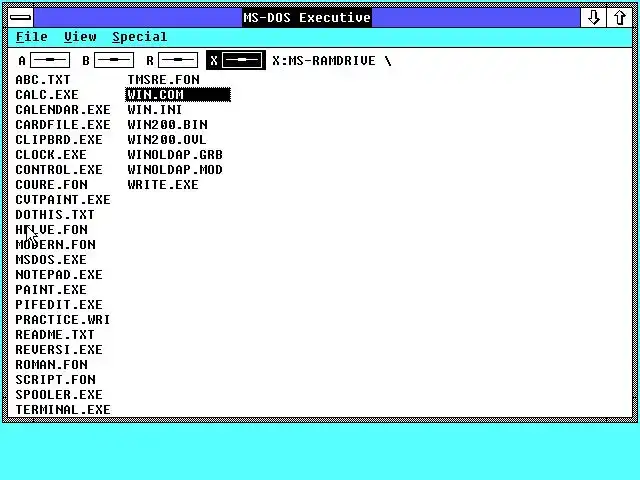This screenshot has height=480, width=640.
Task: Select TMSRE.FON font file
Action: coord(163,80)
